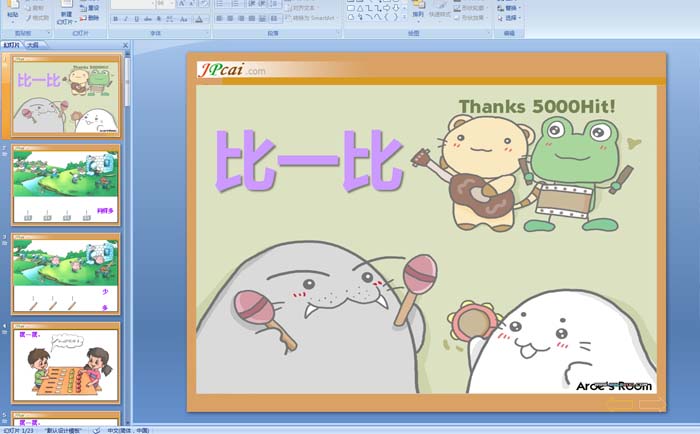The height and width of the screenshot is (434, 700).
Task: Open the Replace dropdown in the editing group
Action: click(x=512, y=7)
